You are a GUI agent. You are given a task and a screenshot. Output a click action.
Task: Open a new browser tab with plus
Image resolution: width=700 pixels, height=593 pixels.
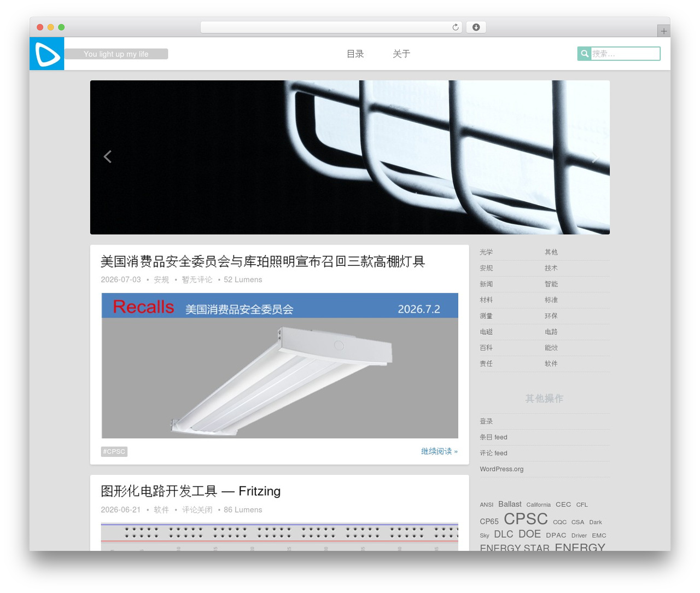pos(663,31)
